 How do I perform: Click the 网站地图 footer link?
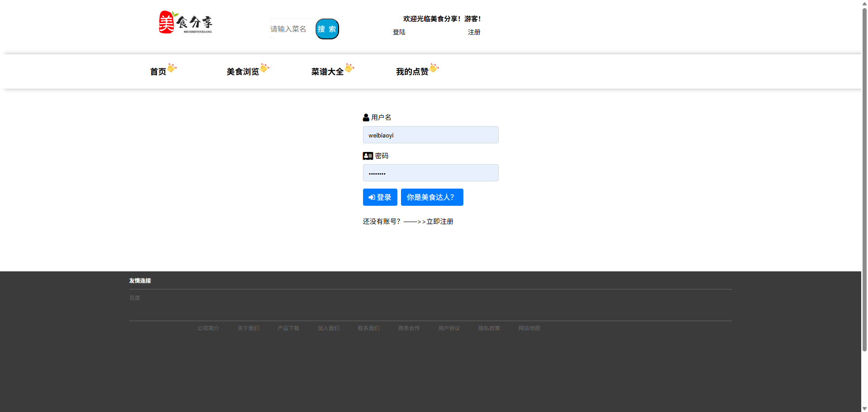pos(529,328)
